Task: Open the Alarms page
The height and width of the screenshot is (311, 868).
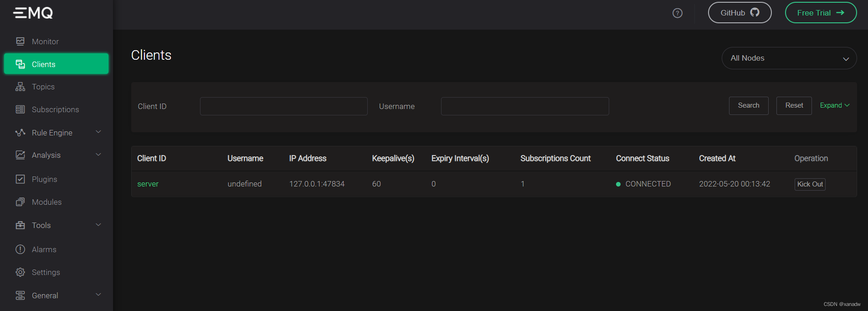Action: click(44, 249)
